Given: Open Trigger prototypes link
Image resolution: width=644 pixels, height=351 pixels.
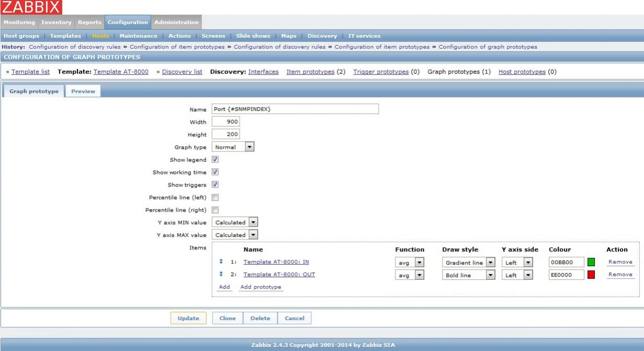Looking at the screenshot, I should (x=381, y=72).
